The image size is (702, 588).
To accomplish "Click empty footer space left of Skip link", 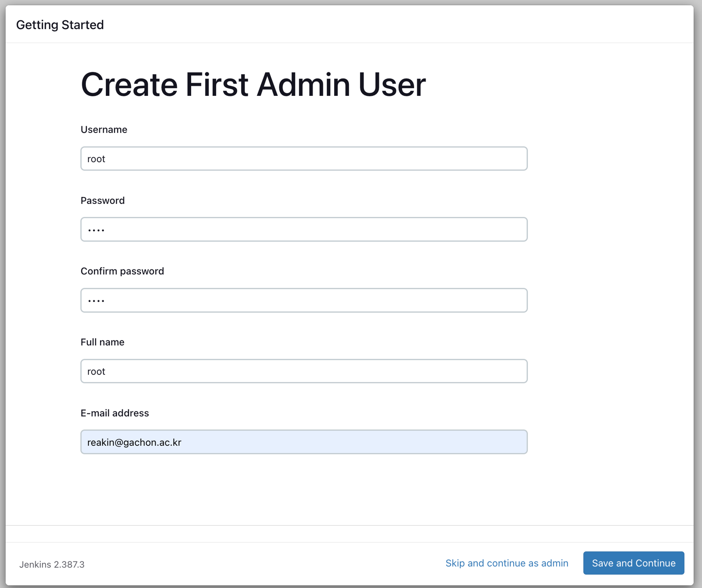I will click(263, 564).
